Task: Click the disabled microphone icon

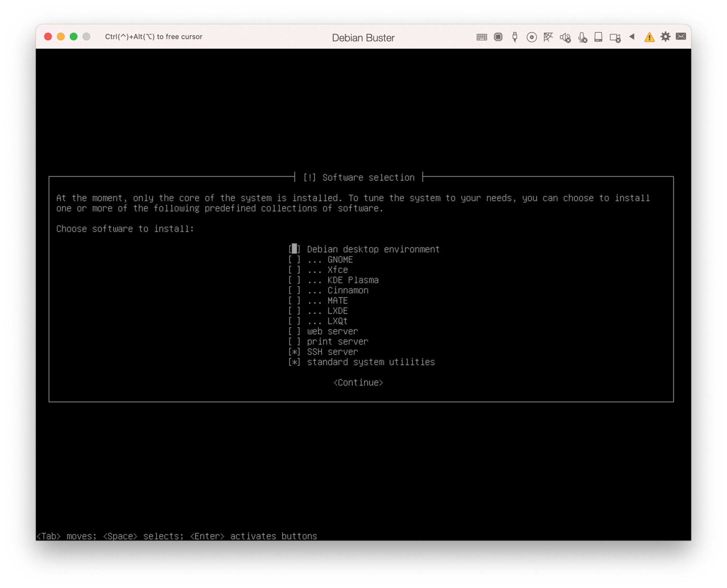Action: [x=582, y=37]
